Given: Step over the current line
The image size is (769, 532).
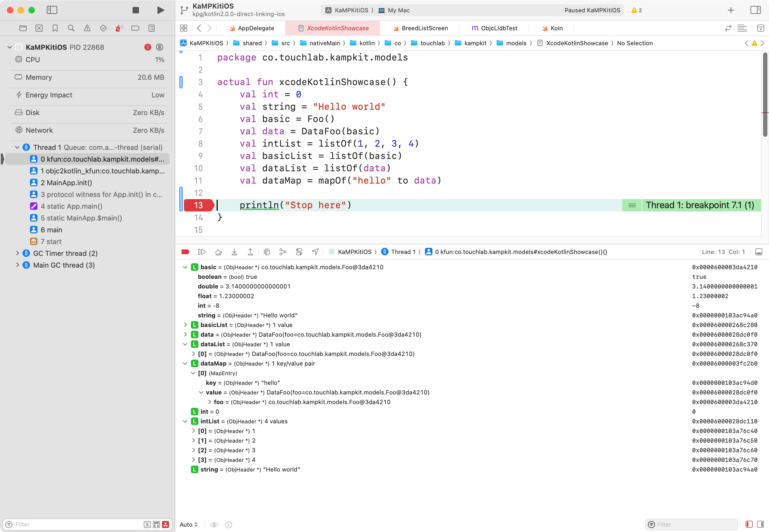Looking at the screenshot, I should tap(218, 252).
